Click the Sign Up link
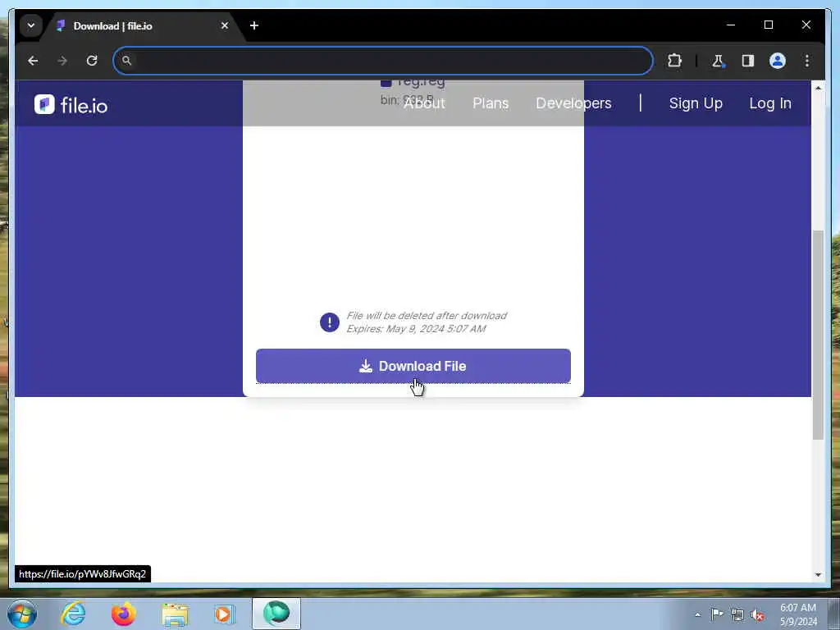Viewport: 840px width, 630px height. click(696, 103)
